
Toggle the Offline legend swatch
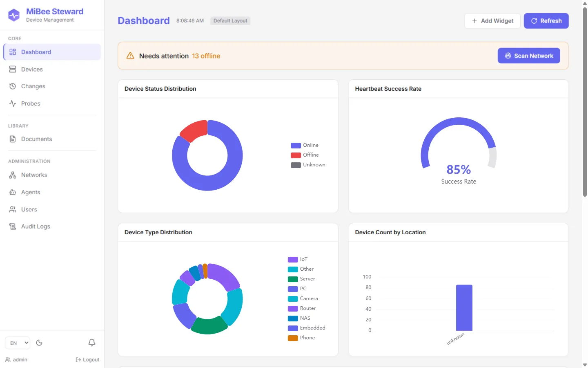[296, 155]
